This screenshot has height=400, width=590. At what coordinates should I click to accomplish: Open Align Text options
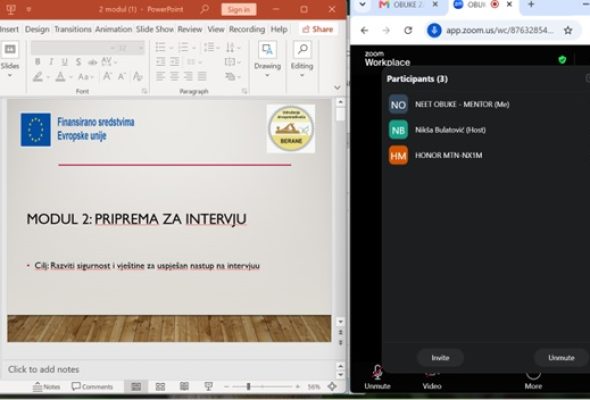tap(232, 62)
